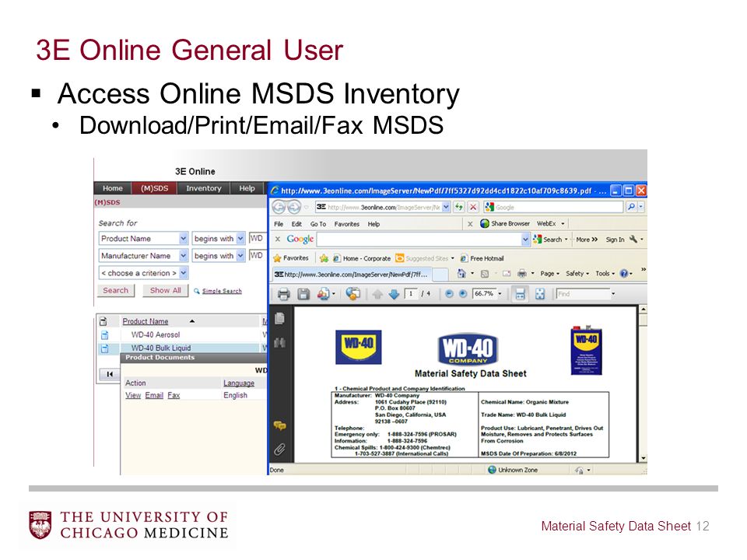
Task: Open the Inventory tab
Action: [204, 188]
